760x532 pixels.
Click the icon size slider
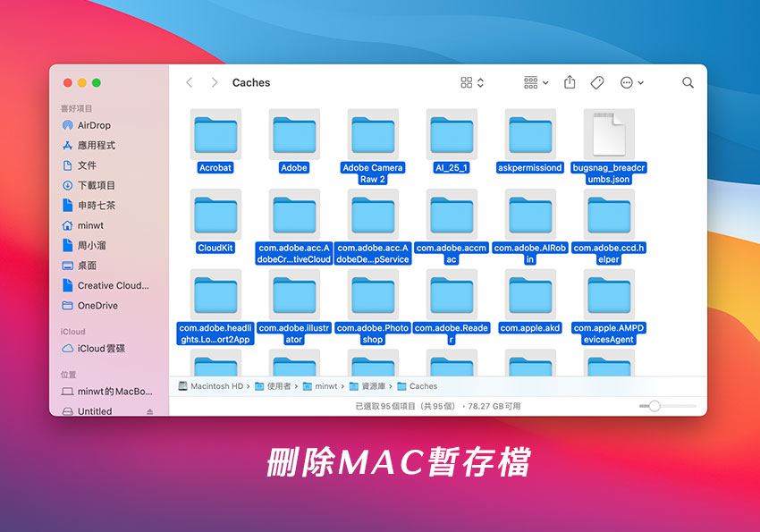667,406
